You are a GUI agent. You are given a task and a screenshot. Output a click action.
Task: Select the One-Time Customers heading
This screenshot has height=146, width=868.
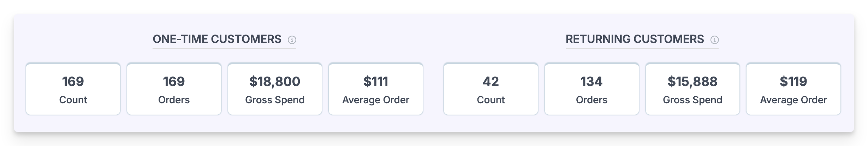pyautogui.click(x=217, y=39)
